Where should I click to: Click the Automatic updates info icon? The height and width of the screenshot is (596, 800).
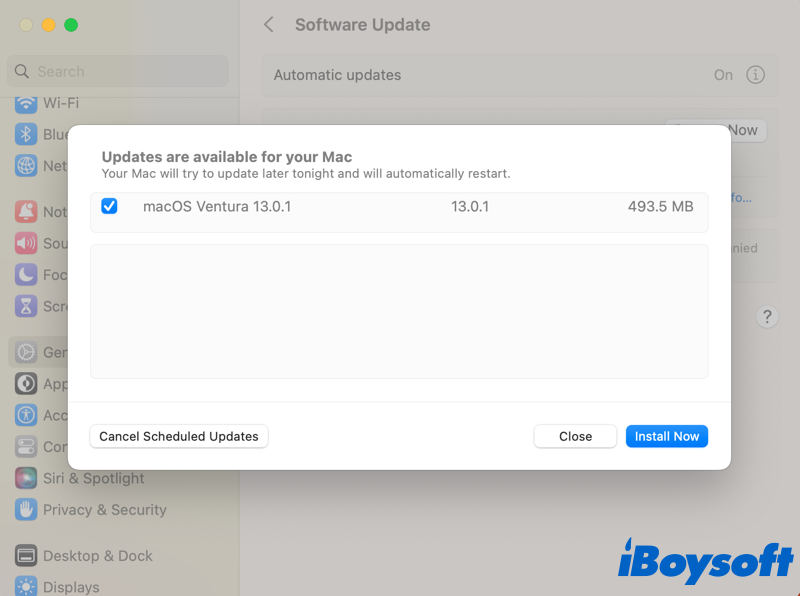coord(756,75)
